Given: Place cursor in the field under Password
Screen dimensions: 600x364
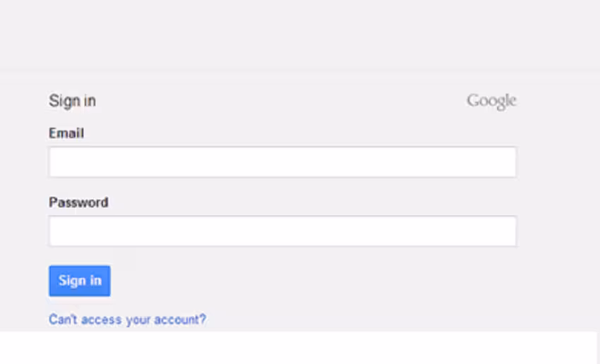Looking at the screenshot, I should [x=282, y=231].
